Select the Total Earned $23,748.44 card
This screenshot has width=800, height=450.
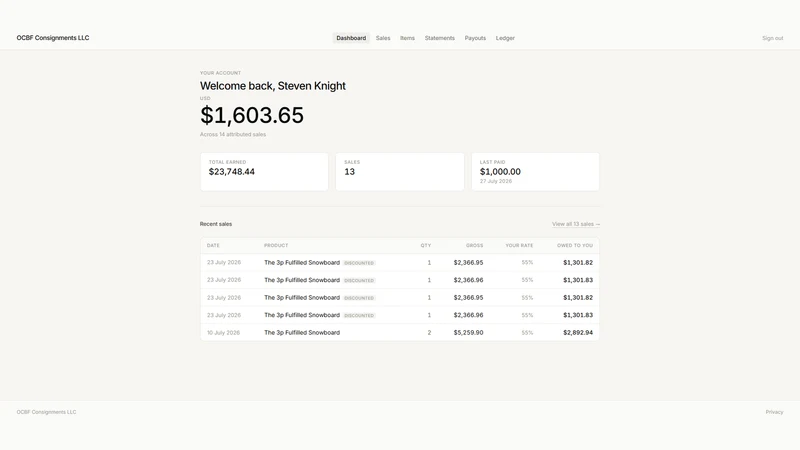[264, 172]
